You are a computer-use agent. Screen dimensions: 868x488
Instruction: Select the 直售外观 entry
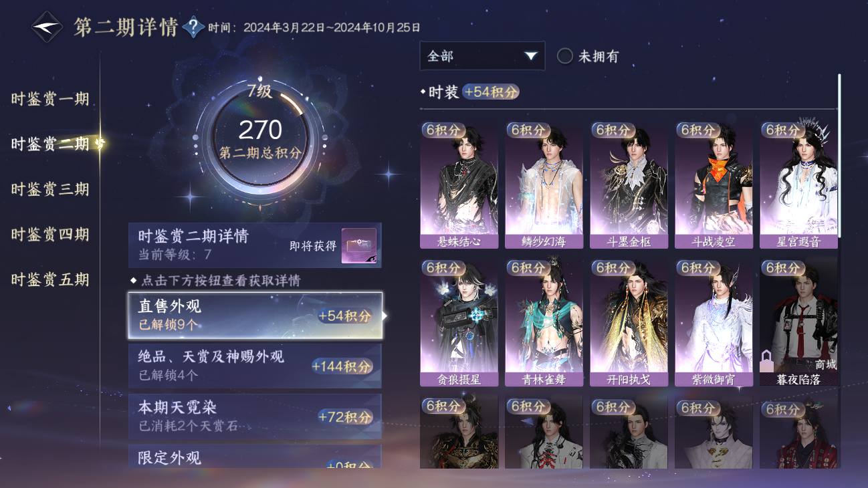point(255,315)
